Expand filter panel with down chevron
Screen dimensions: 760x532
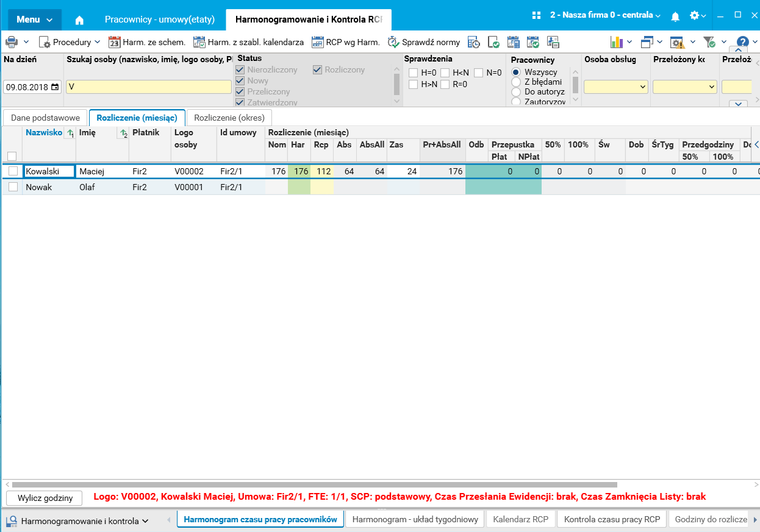coord(739,104)
